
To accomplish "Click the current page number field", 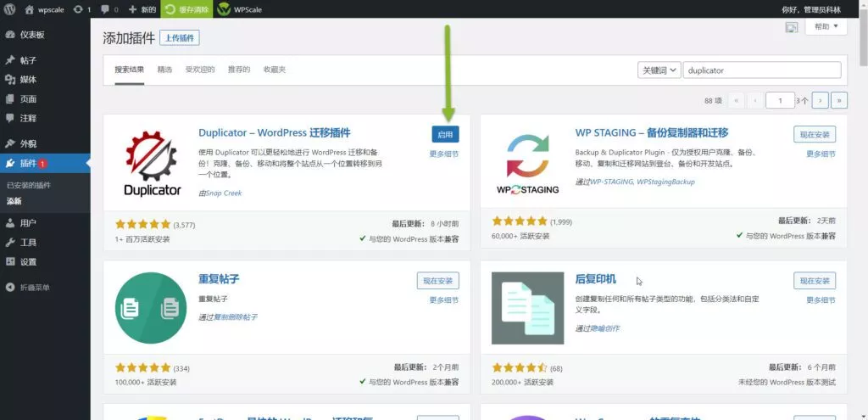I will 780,100.
